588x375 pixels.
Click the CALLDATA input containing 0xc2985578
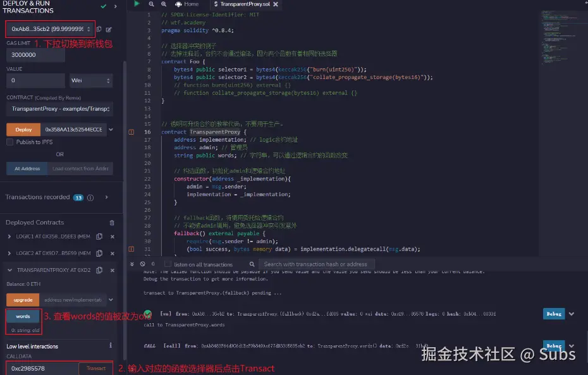[x=38, y=367]
